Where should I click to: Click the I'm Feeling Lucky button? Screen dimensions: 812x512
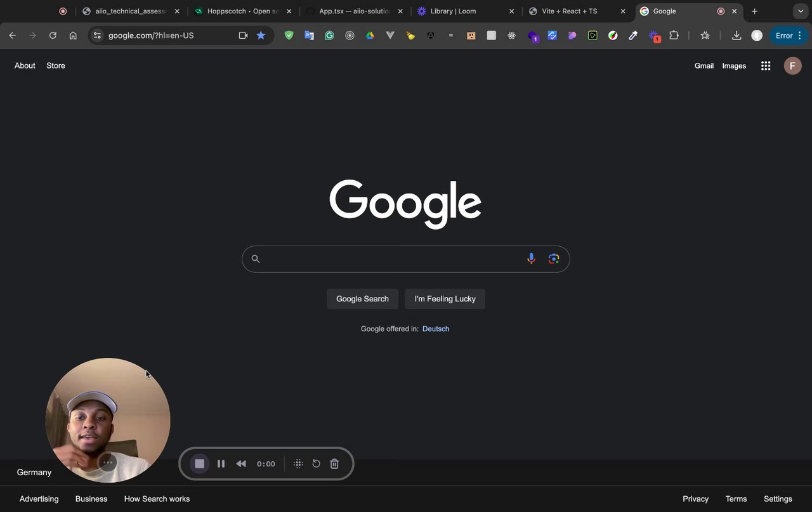pyautogui.click(x=445, y=299)
